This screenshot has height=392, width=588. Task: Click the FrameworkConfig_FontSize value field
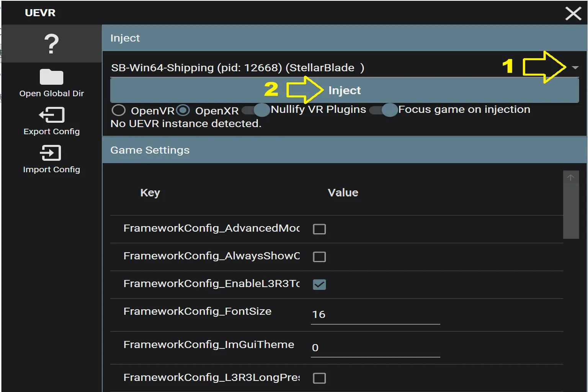376,315
